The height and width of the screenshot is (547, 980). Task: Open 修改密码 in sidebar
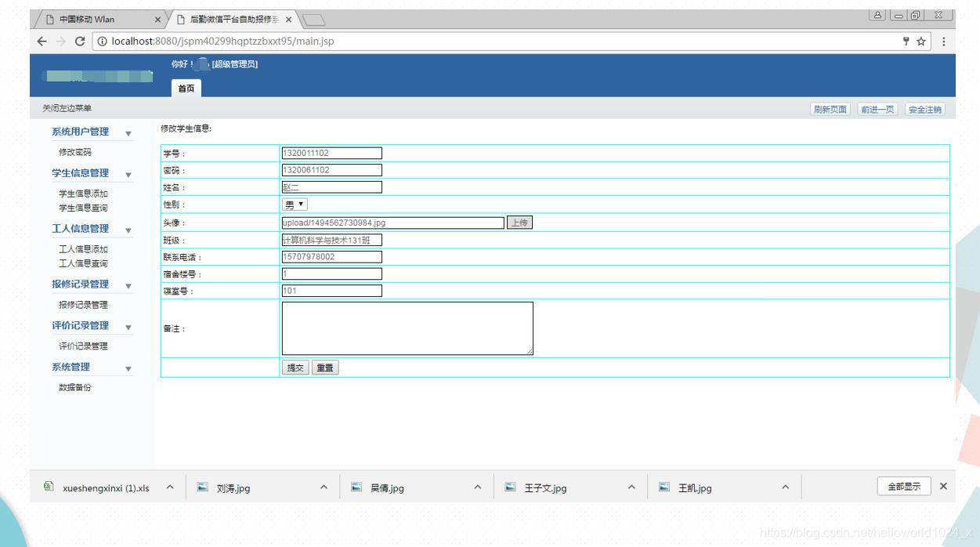click(x=75, y=152)
